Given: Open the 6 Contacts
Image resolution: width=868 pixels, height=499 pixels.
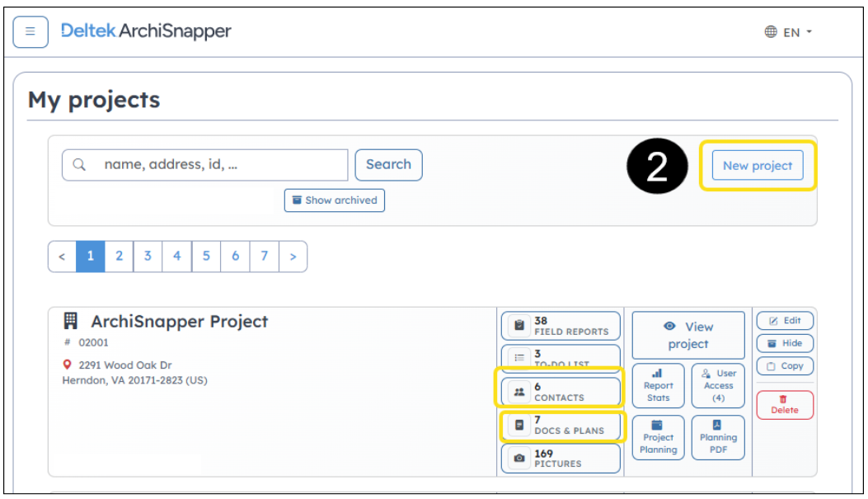Looking at the screenshot, I should (x=561, y=392).
